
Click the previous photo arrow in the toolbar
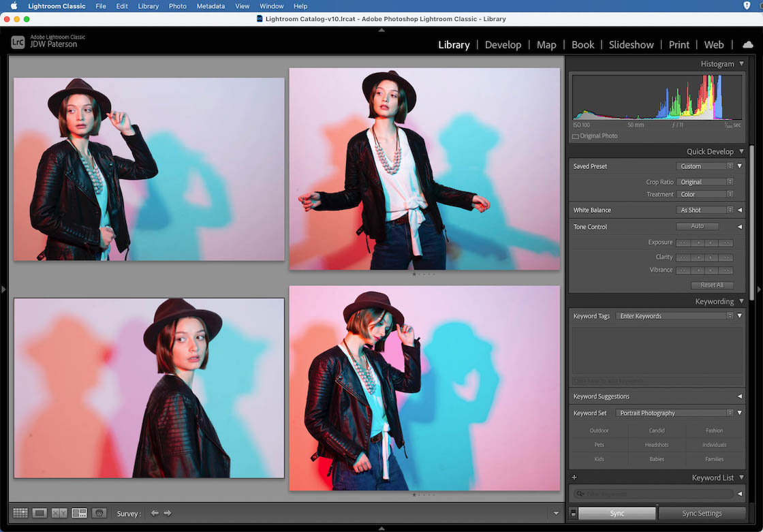(155, 513)
